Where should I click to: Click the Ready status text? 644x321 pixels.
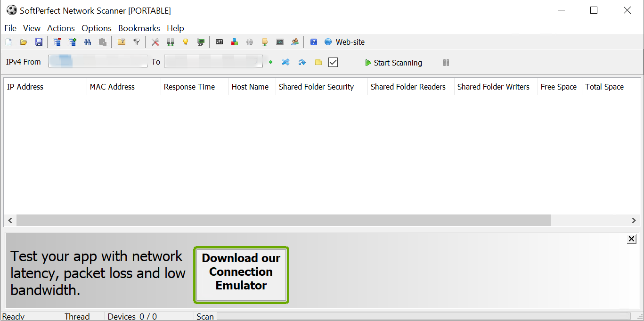13,316
